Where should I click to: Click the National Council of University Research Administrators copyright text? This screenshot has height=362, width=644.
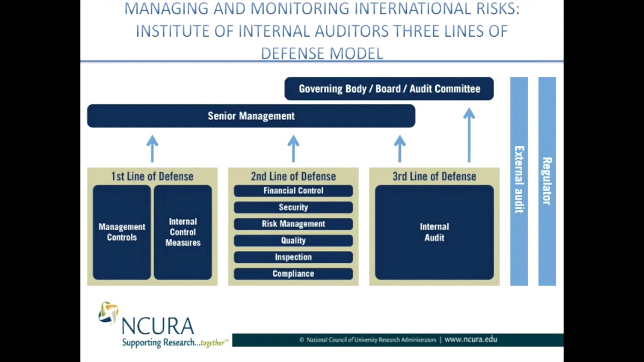coord(368,340)
